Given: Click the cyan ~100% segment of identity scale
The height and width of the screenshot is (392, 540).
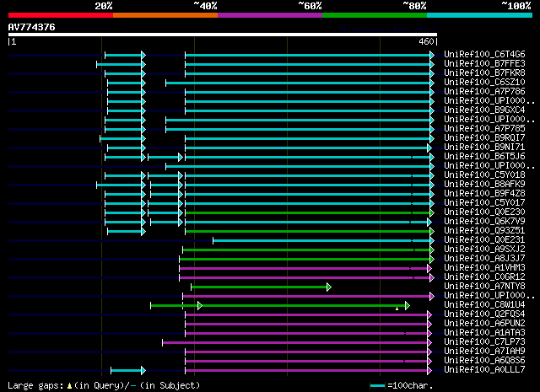Looking at the screenshot, I should (x=480, y=15).
